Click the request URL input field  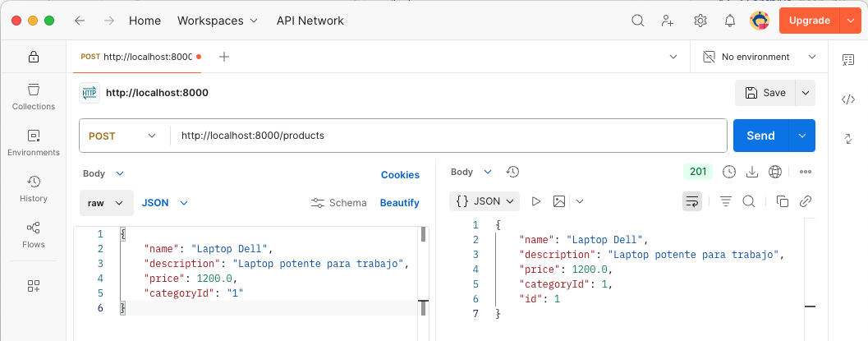coord(448,136)
